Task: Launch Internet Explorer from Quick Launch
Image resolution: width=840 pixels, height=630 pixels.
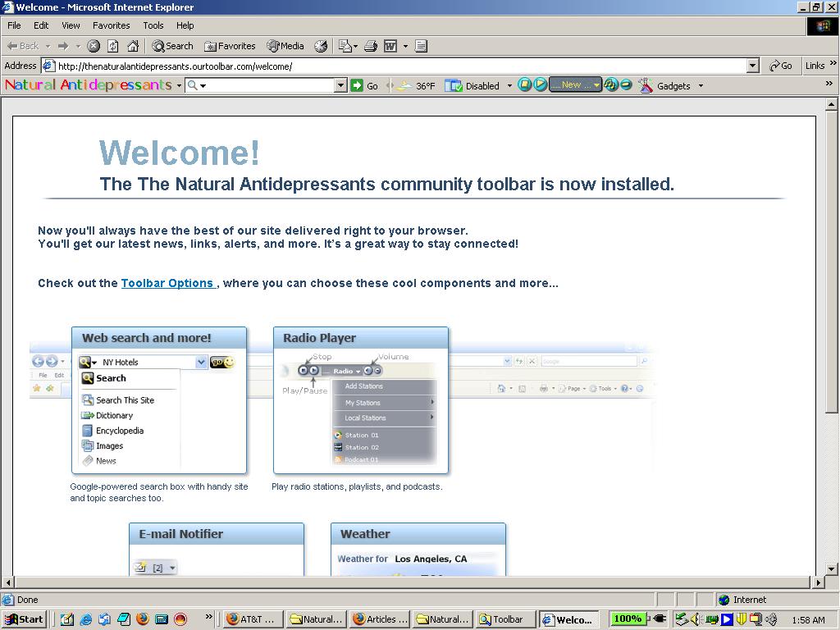Action: 85,619
